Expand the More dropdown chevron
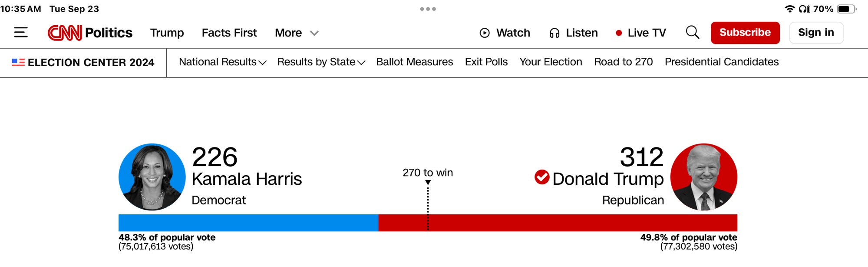The height and width of the screenshot is (267, 868). coord(314,33)
